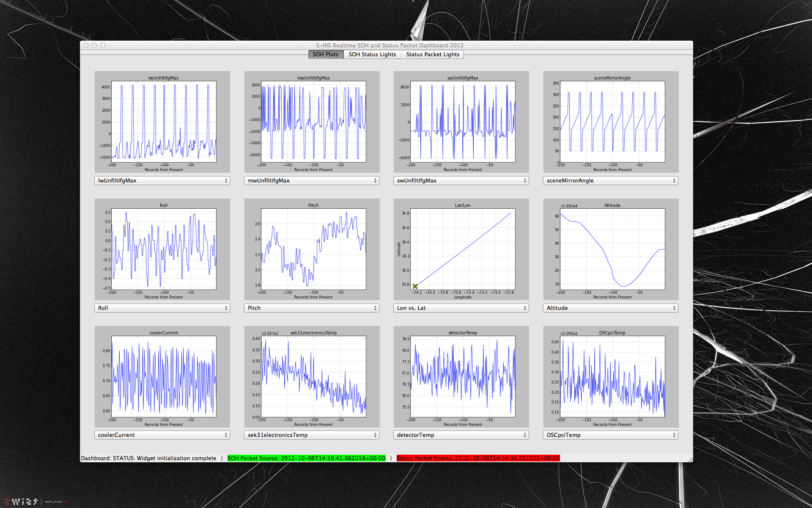Change the DSCpciTemp dropdown
The image size is (812, 508).
(611, 435)
